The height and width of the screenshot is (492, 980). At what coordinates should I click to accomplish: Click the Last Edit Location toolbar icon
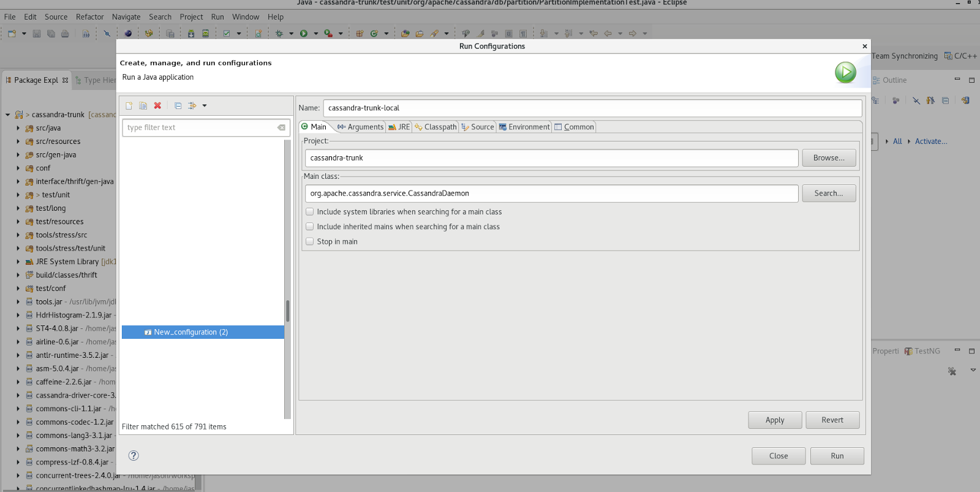pos(594,34)
